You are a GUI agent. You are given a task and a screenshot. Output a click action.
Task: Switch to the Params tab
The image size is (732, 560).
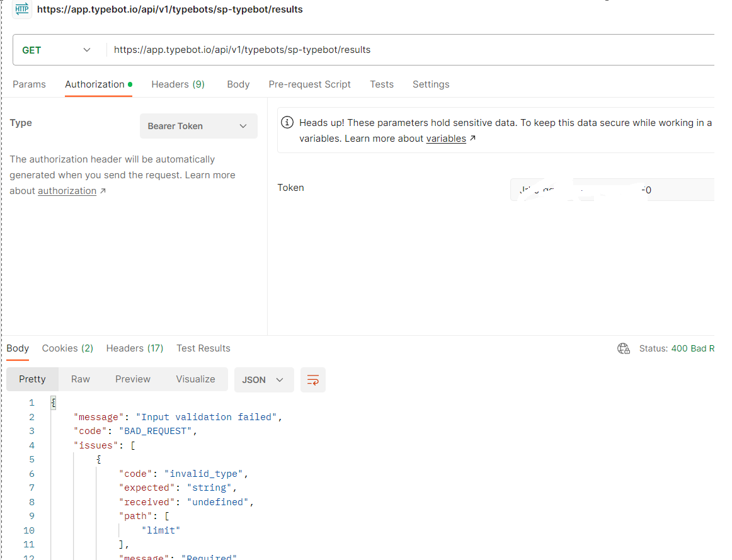29,84
